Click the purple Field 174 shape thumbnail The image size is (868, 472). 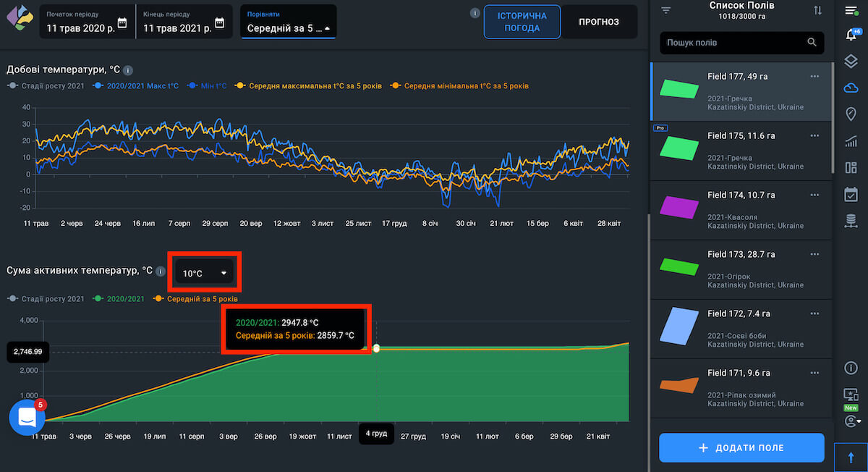pyautogui.click(x=679, y=207)
